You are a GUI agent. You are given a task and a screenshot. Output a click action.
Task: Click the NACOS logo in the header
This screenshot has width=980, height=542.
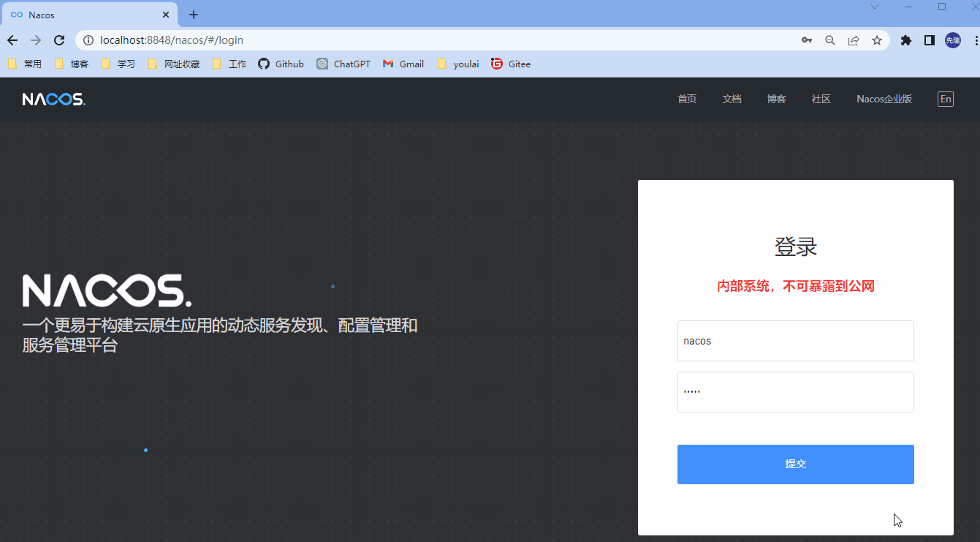point(53,98)
